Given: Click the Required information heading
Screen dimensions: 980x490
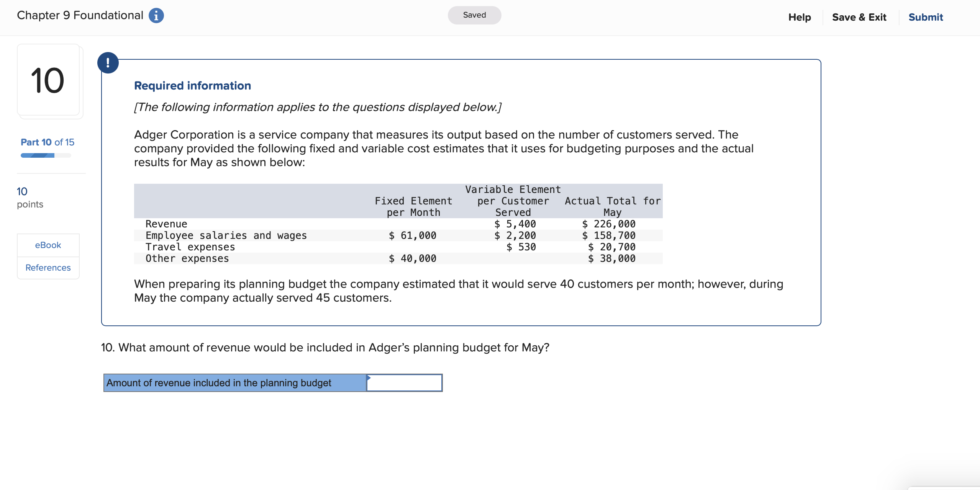Looking at the screenshot, I should 192,85.
